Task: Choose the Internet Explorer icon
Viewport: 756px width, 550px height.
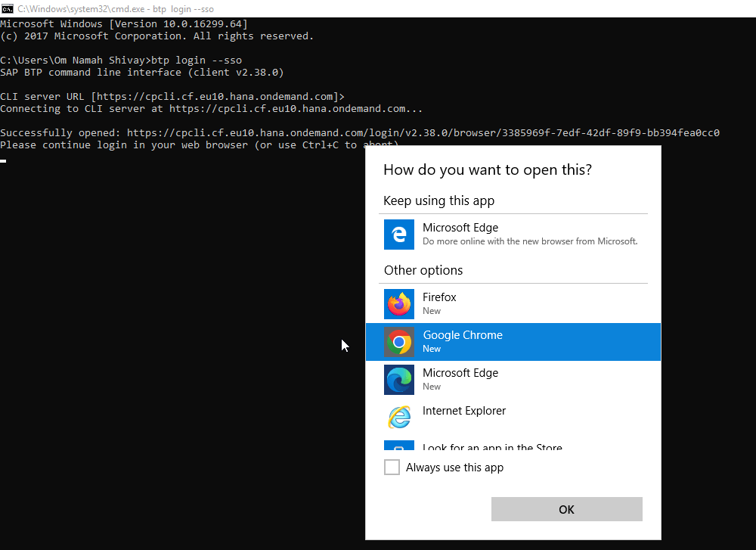Action: [x=398, y=418]
